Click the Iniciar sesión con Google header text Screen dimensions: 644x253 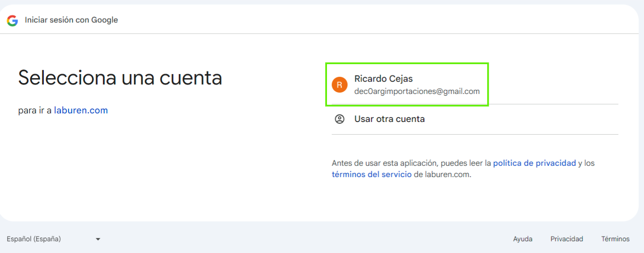pos(71,20)
